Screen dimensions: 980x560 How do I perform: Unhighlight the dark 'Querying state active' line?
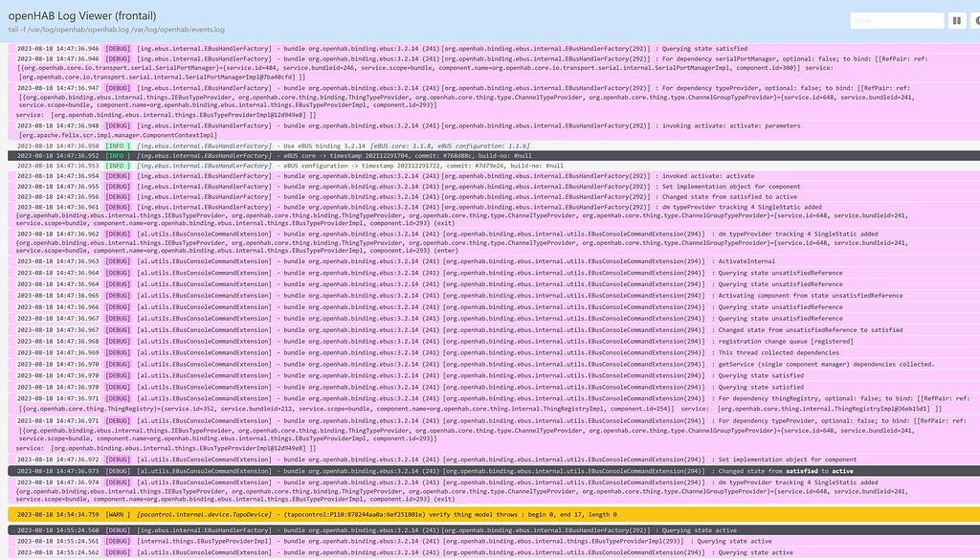point(383,529)
